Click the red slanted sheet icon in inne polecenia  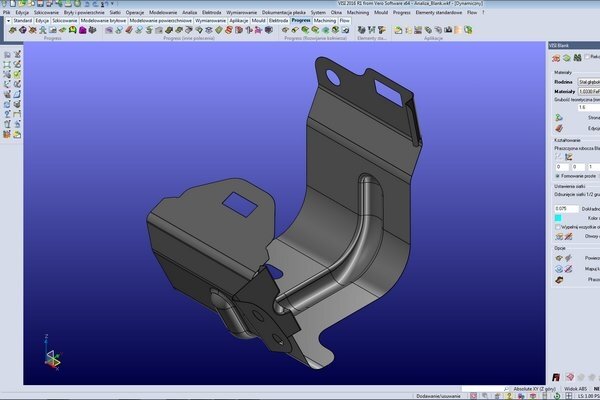click(x=129, y=30)
